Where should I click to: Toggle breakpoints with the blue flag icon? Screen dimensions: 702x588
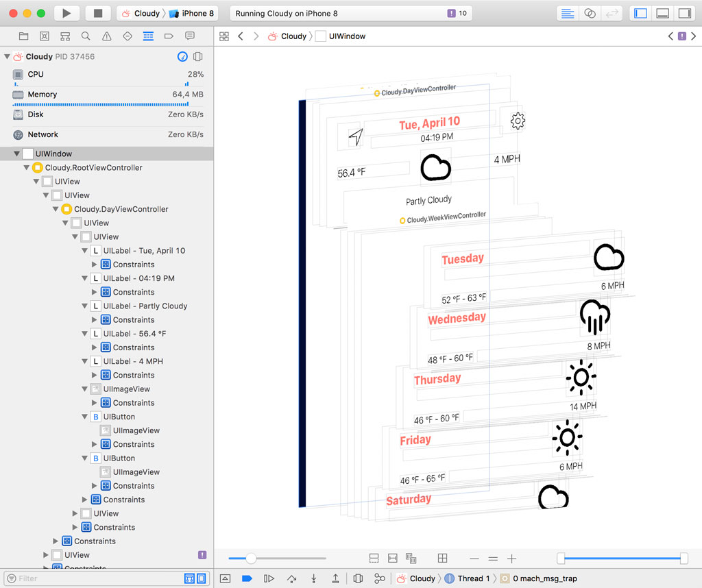(247, 579)
